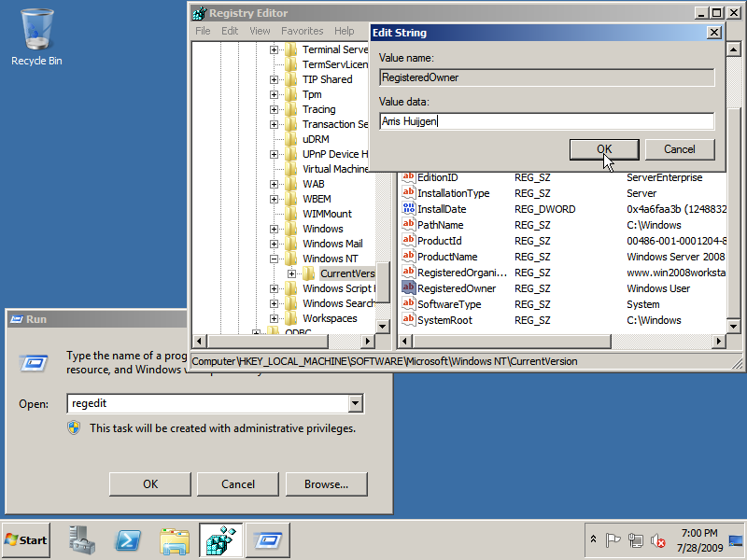Click the Open text box containing regedit
This screenshot has height=560, width=747.
[x=207, y=403]
